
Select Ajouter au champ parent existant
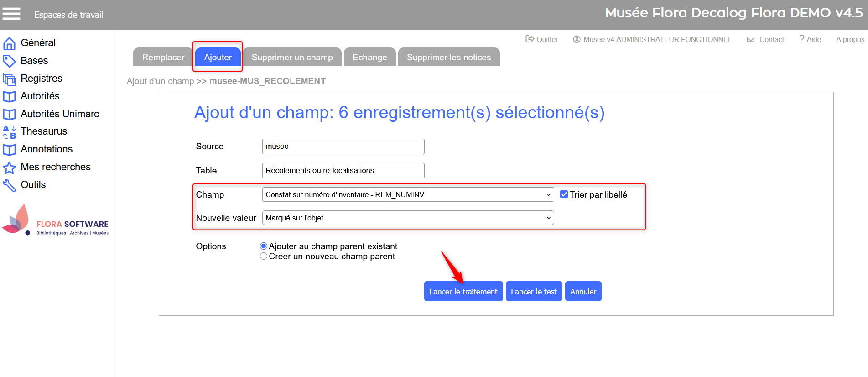click(x=264, y=246)
